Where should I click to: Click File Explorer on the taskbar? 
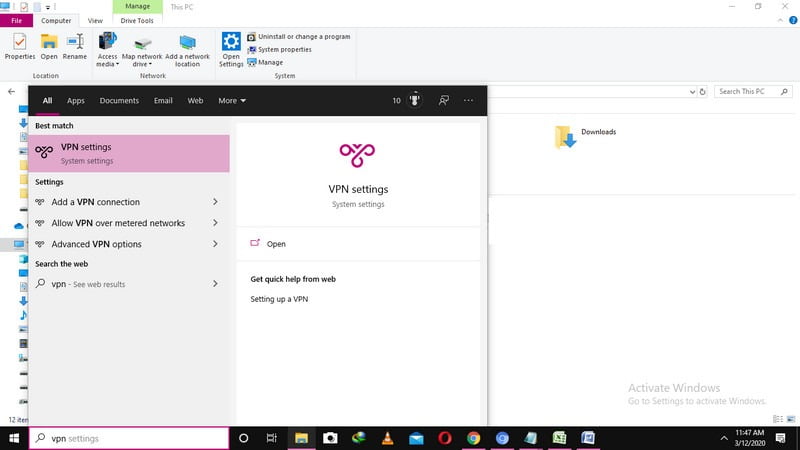[x=301, y=438]
